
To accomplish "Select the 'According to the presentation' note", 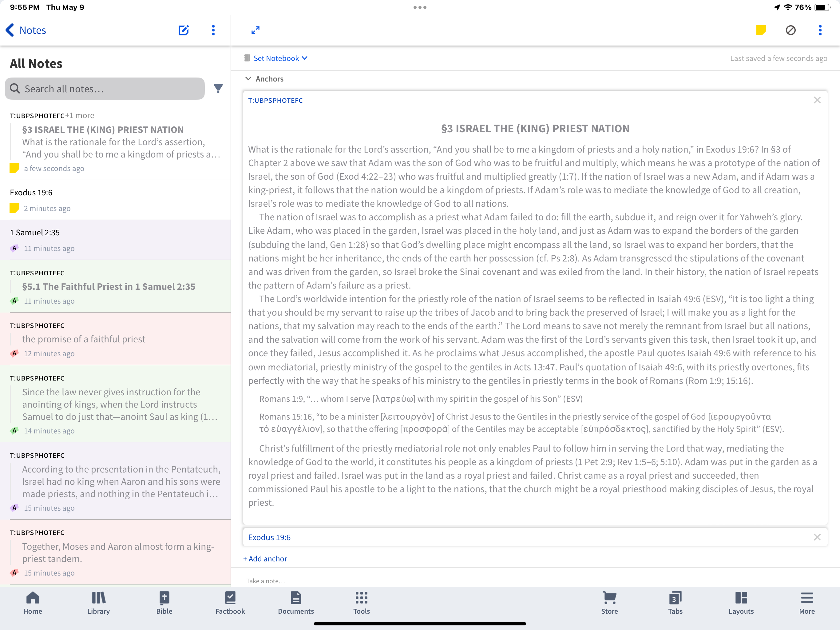I will [x=115, y=481].
